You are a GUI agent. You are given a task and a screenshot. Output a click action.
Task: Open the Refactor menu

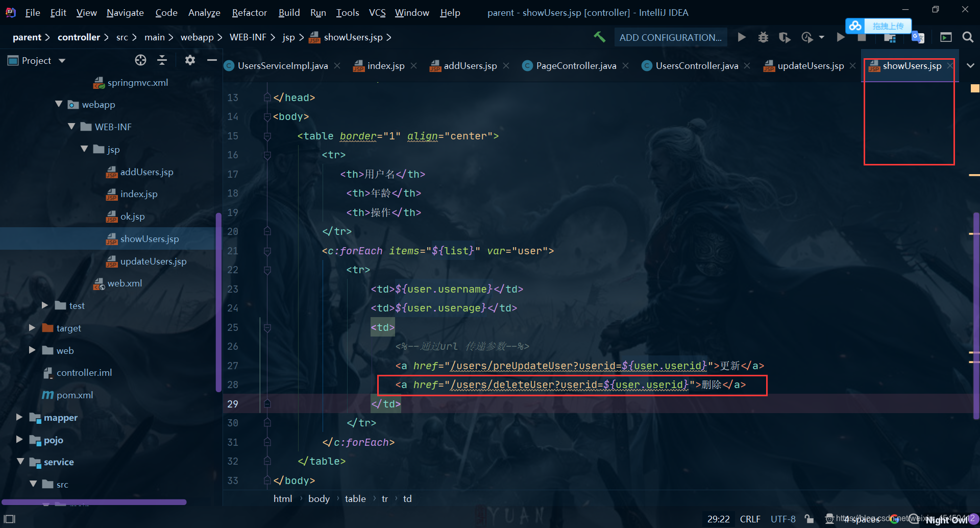[249, 12]
